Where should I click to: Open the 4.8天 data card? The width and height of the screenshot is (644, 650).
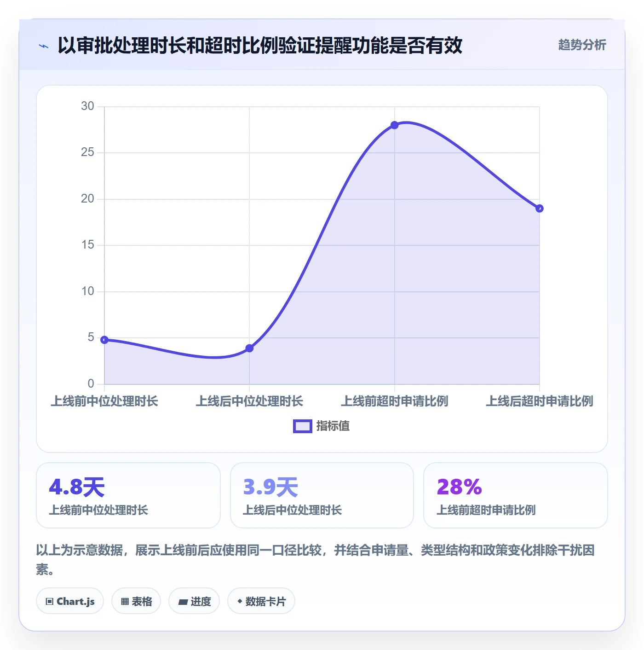128,495
